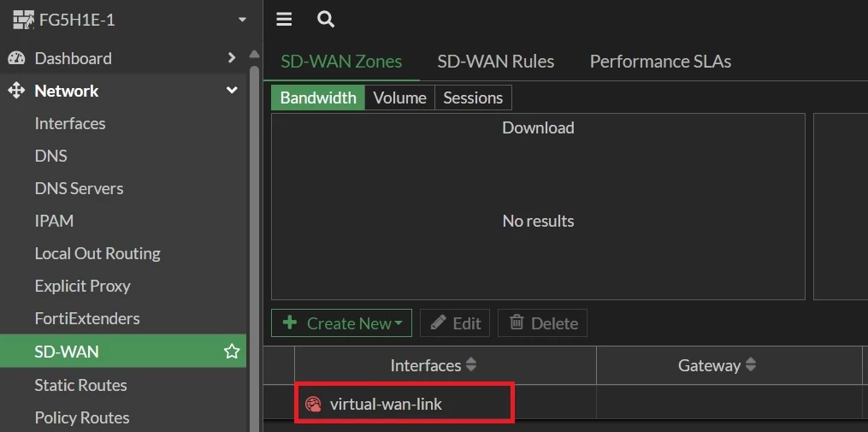Click the Download chart title

(x=538, y=128)
